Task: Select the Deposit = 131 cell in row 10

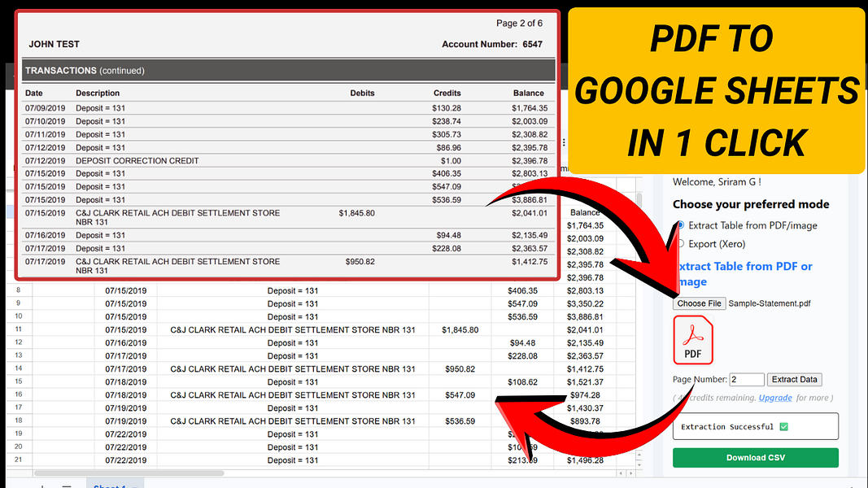Action: (x=293, y=317)
